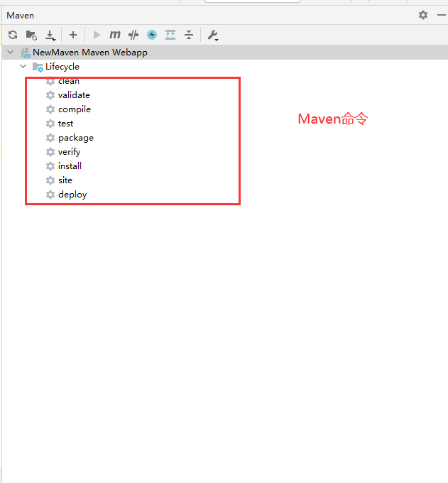Select the compile lifecycle phase
This screenshot has height=483, width=448.
(x=75, y=109)
